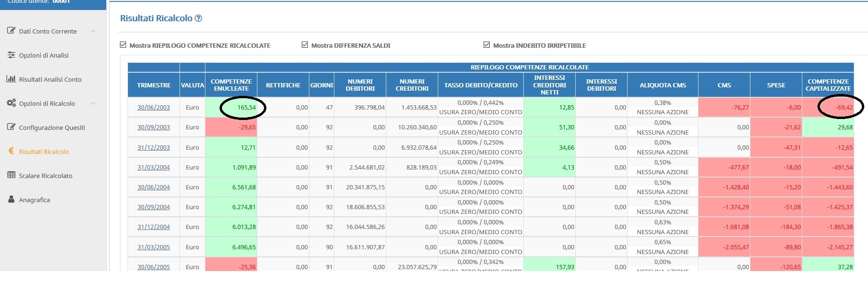Click the COMPETENZE ENUCLEATE column header
The height and width of the screenshot is (306, 868).
(231, 85)
